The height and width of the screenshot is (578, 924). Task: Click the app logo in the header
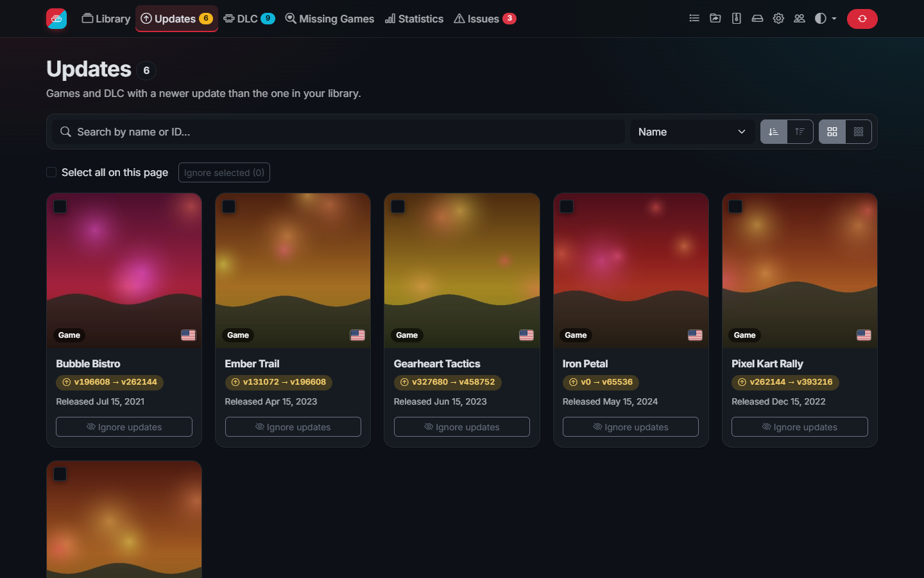click(56, 19)
